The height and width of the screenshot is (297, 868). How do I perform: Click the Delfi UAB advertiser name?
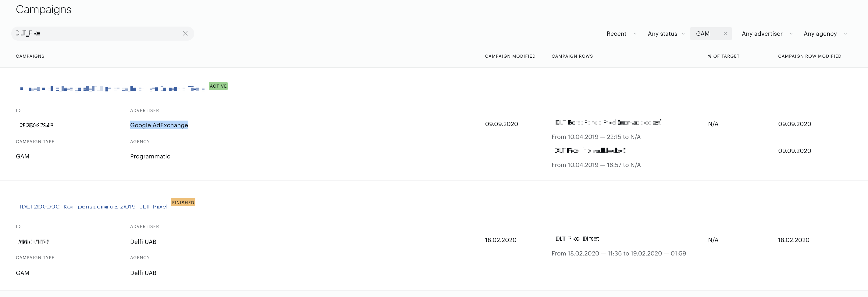[x=143, y=242]
